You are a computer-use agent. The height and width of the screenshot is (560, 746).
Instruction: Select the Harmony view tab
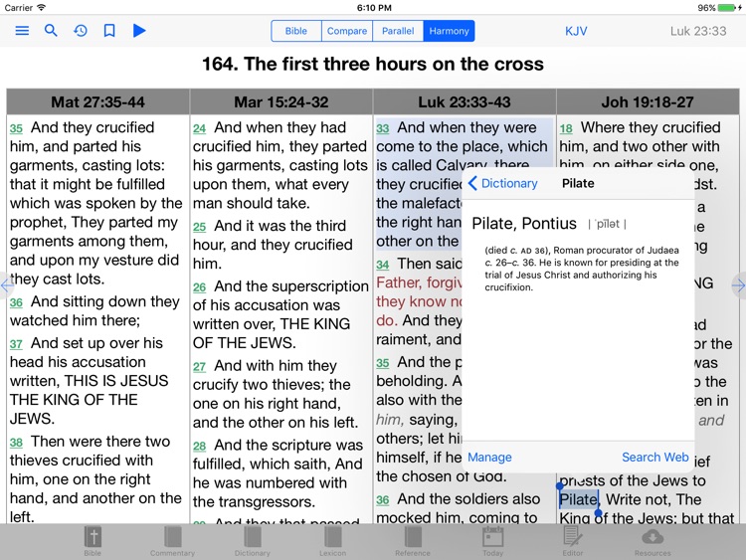tap(449, 31)
